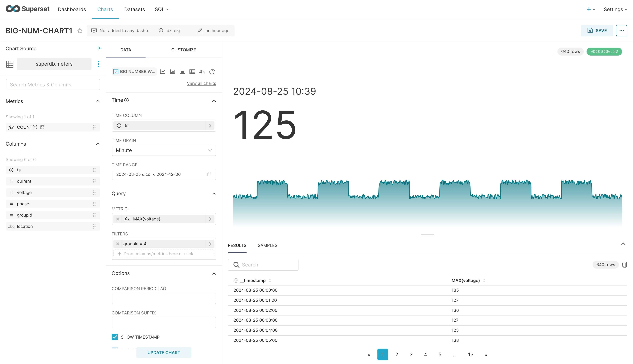This screenshot has height=364, width=633.
Task: Open dataset three-dot options menu
Action: coord(98,64)
